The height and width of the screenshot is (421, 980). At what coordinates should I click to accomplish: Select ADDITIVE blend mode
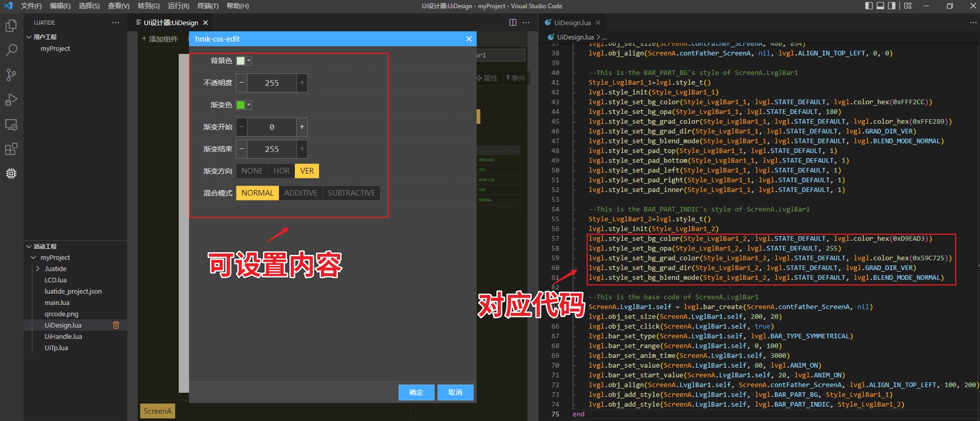coord(301,193)
